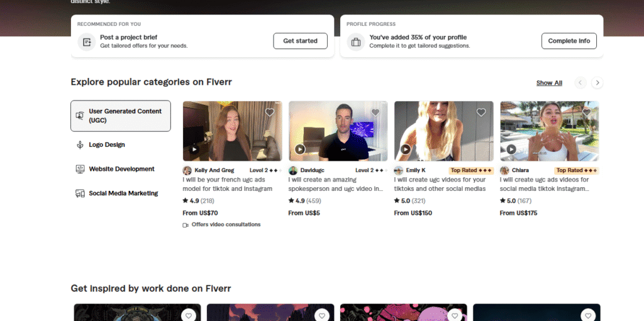The height and width of the screenshot is (321, 644).
Task: Click Kelly And Greg's Level 2 badge
Action: pyautogui.click(x=266, y=170)
